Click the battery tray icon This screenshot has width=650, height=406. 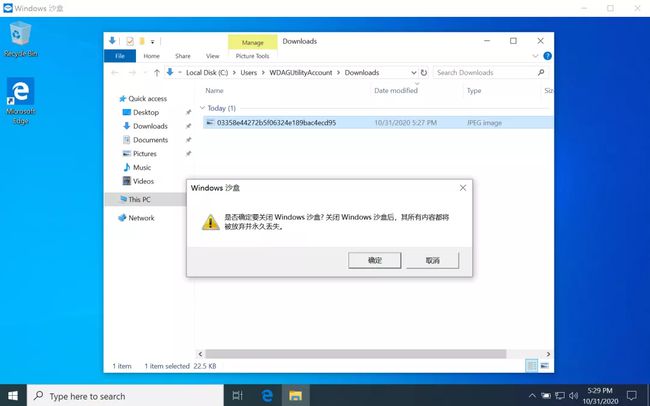546,396
